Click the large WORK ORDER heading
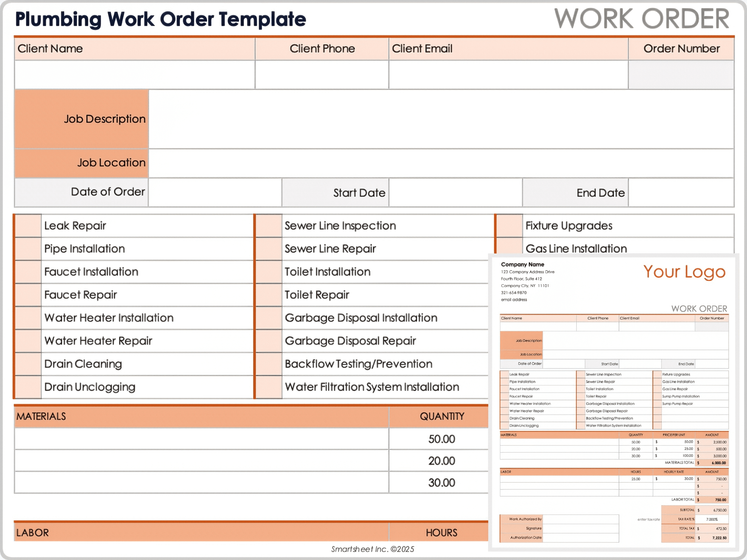Image resolution: width=747 pixels, height=560 pixels. pyautogui.click(x=642, y=18)
